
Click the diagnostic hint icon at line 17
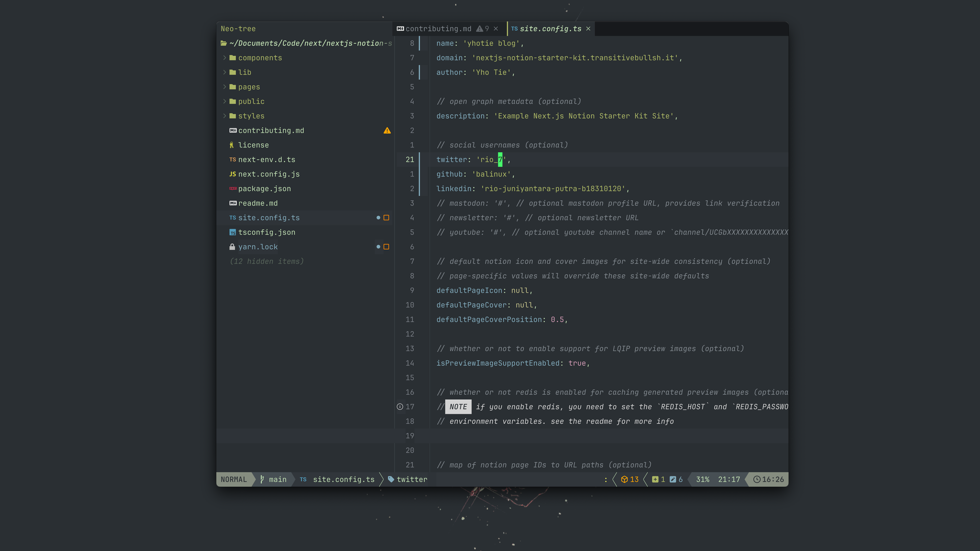pos(400,407)
